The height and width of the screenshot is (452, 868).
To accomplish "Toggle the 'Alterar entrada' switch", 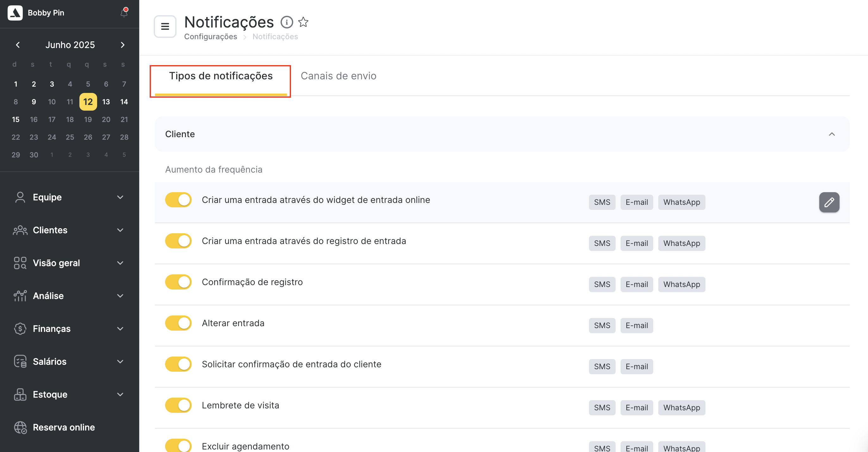I will point(178,323).
